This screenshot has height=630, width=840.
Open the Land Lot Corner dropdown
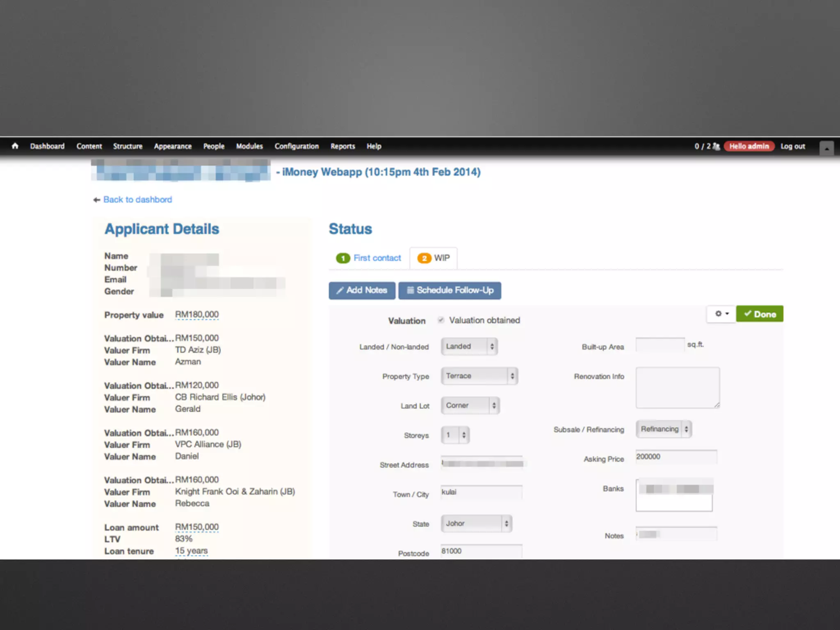470,406
